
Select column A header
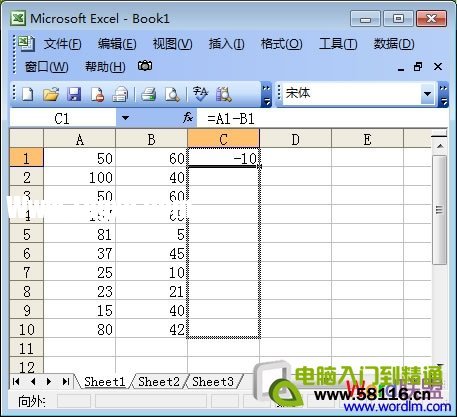80,139
